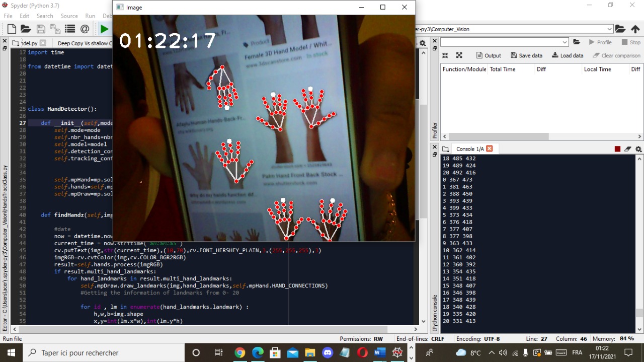This screenshot has height=362, width=644.
Task: Save all open files via save-all icon
Action: (x=55, y=29)
